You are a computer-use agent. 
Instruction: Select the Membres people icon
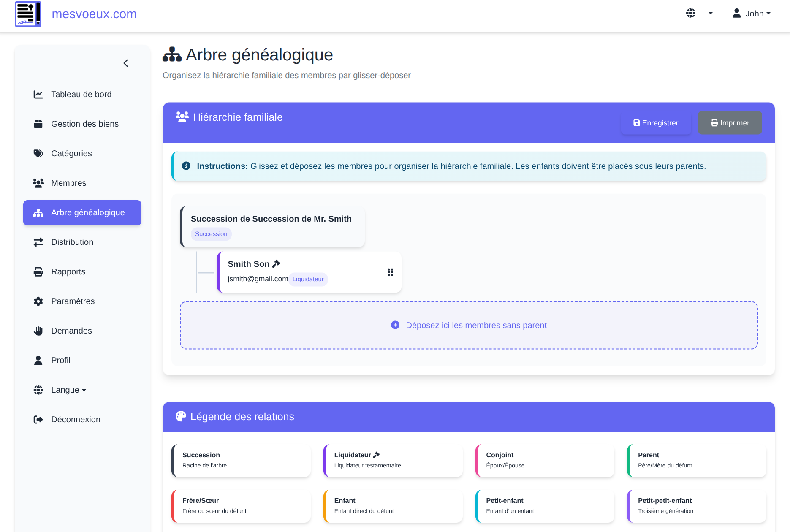pyautogui.click(x=38, y=183)
